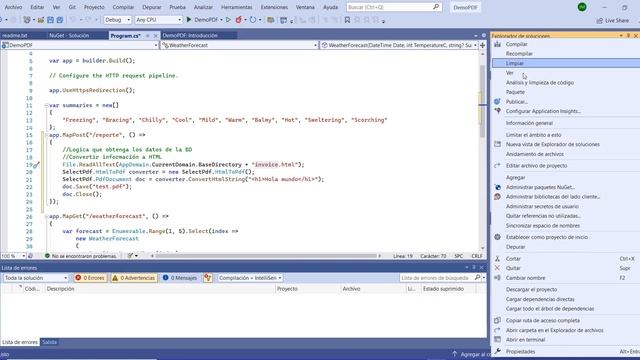
Task: Toggle 0 Advertencias filter button
Action: (134, 278)
